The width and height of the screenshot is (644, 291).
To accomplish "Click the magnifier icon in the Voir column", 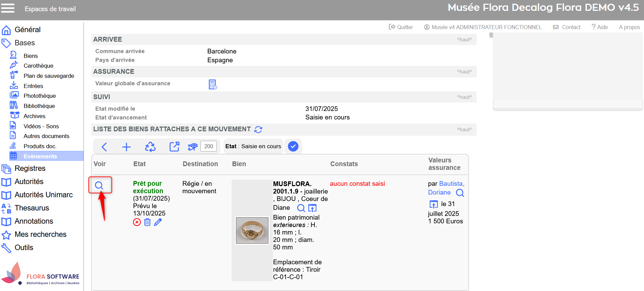I will point(99,185).
